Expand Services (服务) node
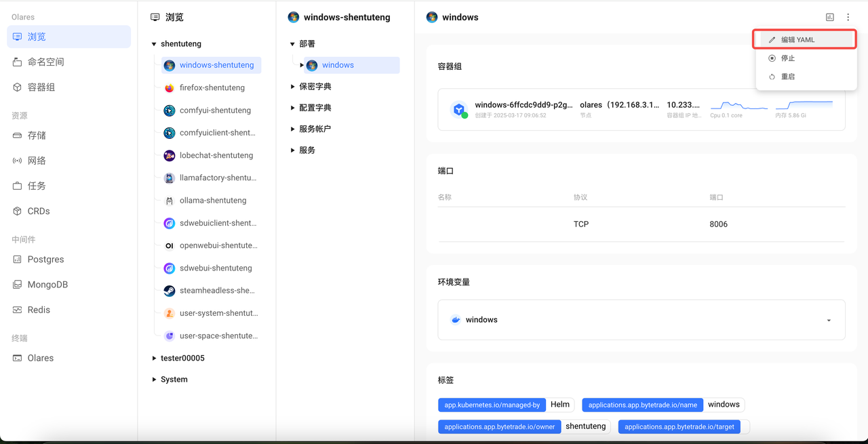 point(292,150)
